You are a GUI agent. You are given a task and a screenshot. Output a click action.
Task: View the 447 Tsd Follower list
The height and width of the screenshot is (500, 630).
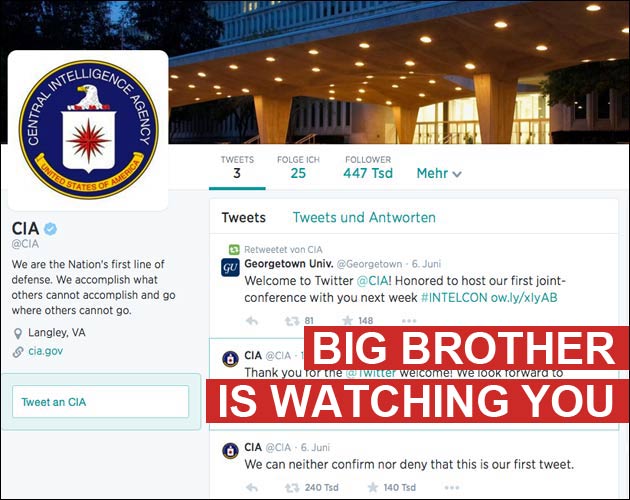pyautogui.click(x=368, y=168)
